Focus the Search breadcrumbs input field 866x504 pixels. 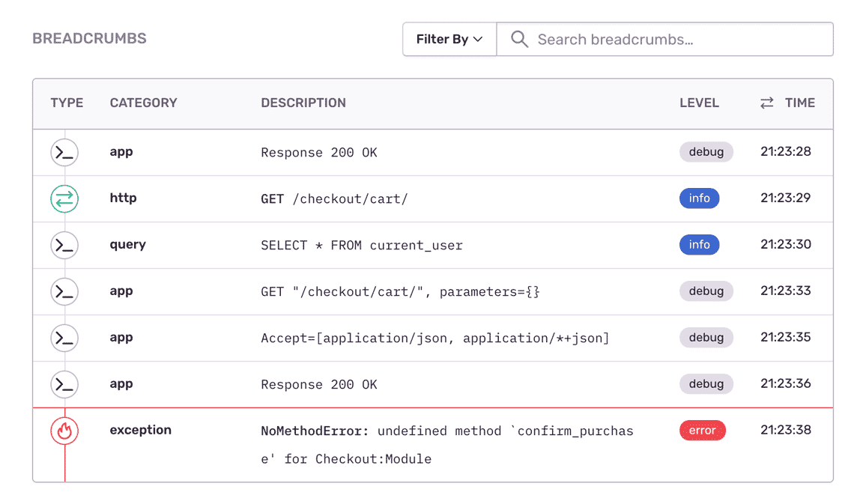click(x=674, y=40)
